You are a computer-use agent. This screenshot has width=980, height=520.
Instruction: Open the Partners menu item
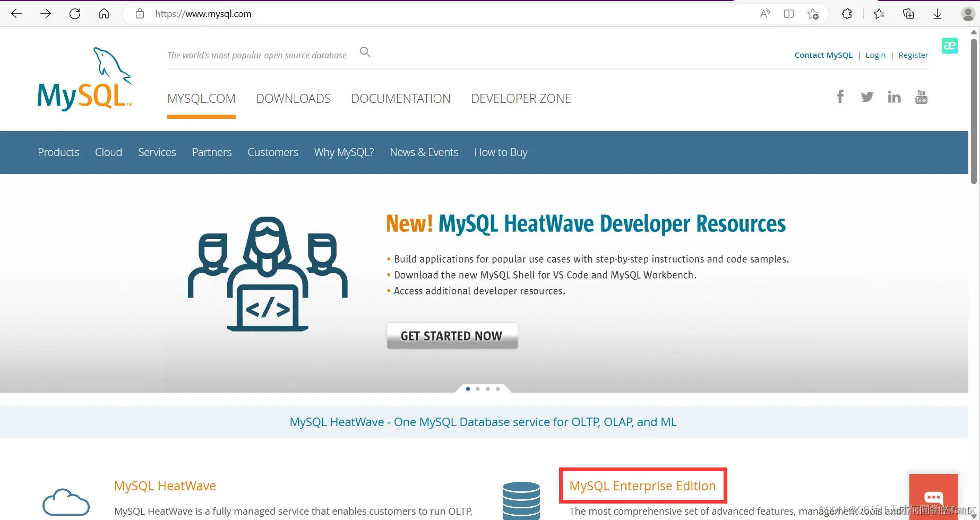coord(212,152)
